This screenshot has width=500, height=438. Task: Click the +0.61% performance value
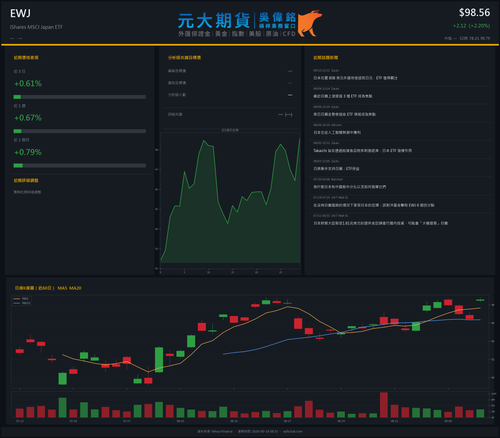(28, 83)
